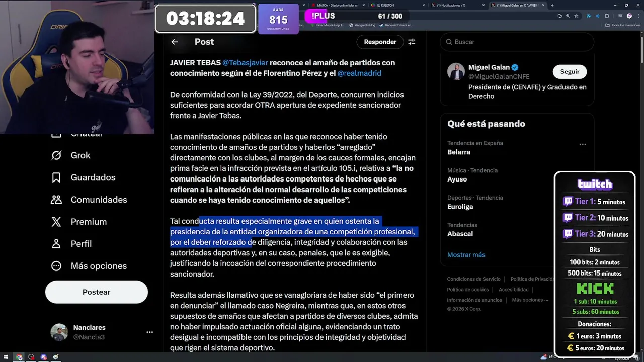
Task: Click Mostrar más under trends
Action: tap(466, 255)
